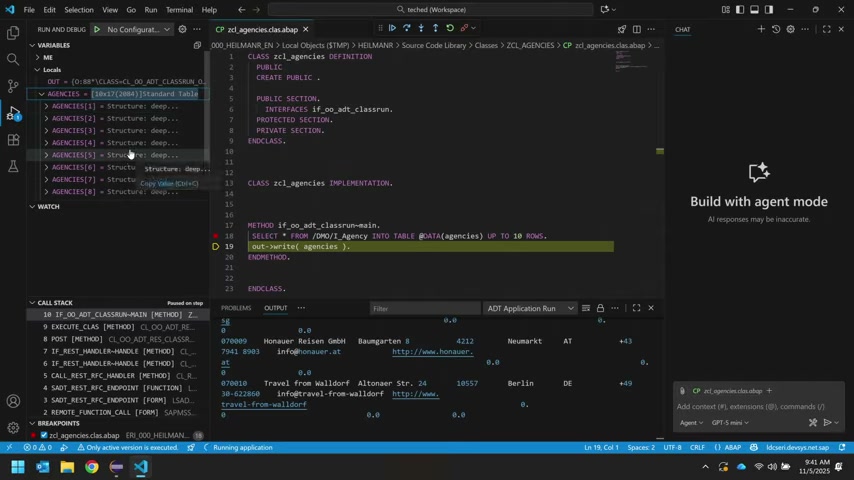
Task: Toggle the breakpoint dot on line 18
Action: [216, 236]
